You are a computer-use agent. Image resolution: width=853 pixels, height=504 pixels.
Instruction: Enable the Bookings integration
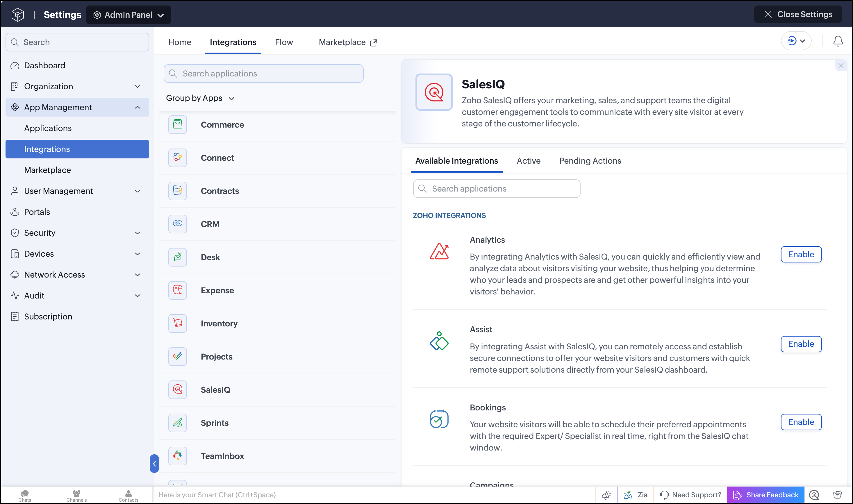(x=801, y=422)
